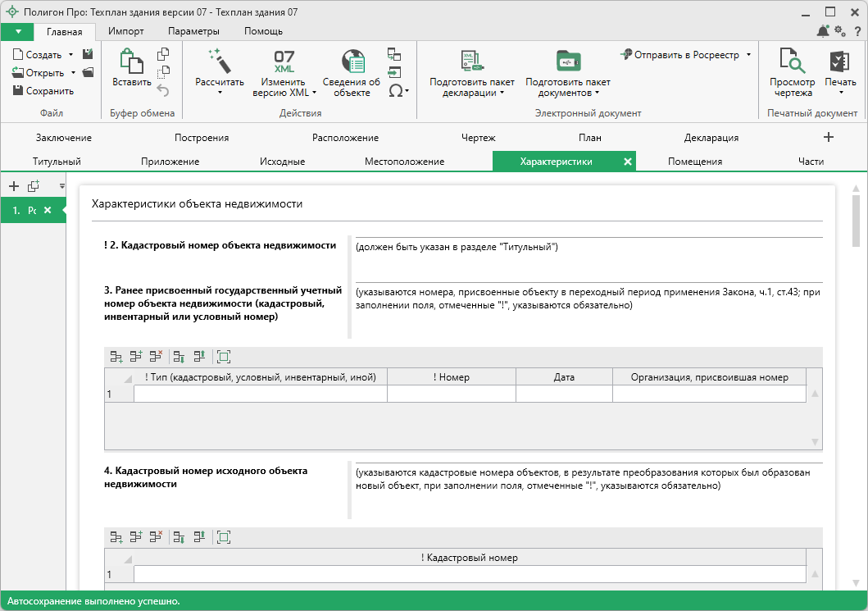Viewport: 868px width, 611px height.
Task: Click the Рассчитать magic wand icon
Action: [219, 61]
